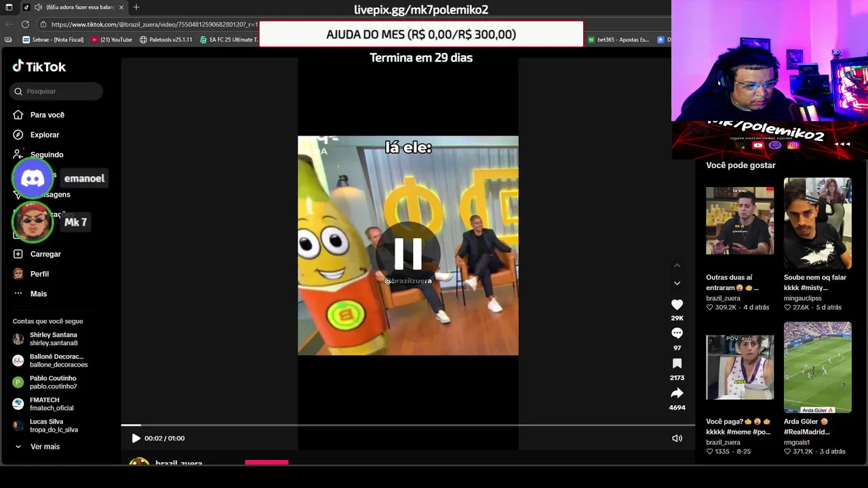Open the 'Você paga?' video thumbnail

tap(740, 367)
